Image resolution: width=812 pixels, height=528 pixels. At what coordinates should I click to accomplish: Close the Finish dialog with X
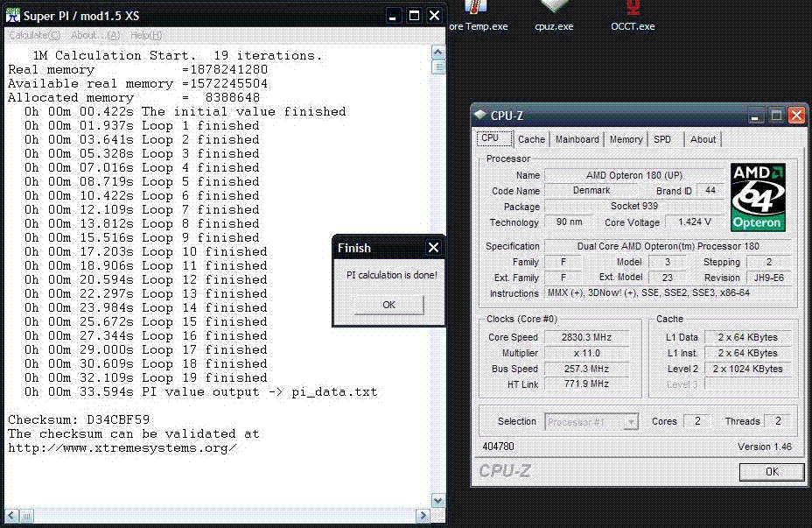(433, 248)
